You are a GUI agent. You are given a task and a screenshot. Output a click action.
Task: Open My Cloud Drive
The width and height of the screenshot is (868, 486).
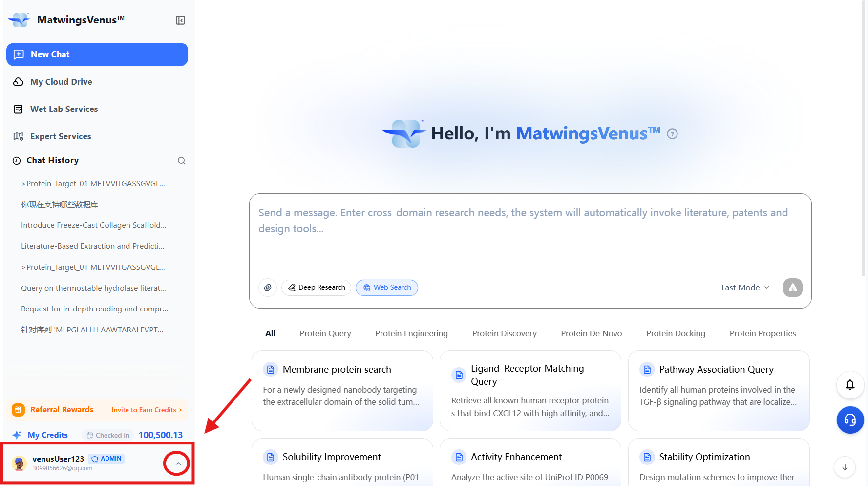[x=97, y=82]
